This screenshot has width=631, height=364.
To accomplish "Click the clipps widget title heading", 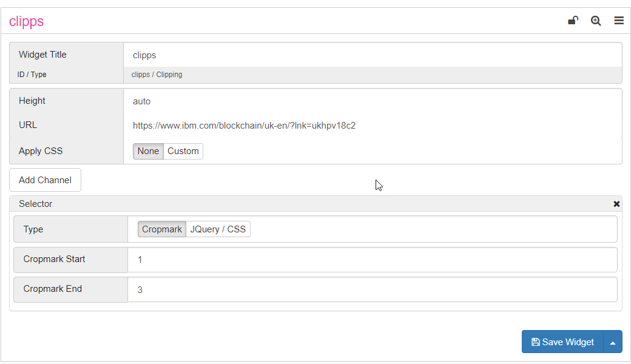I will tap(26, 21).
